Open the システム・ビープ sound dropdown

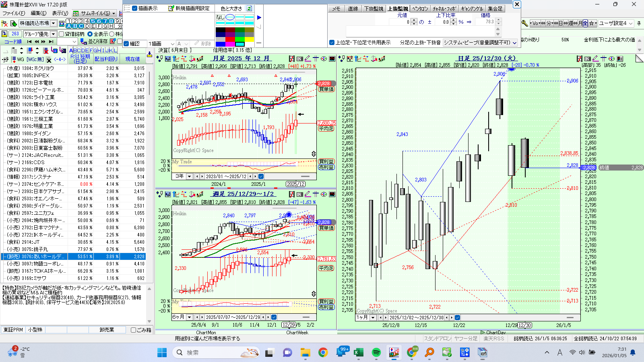pyautogui.click(x=514, y=43)
